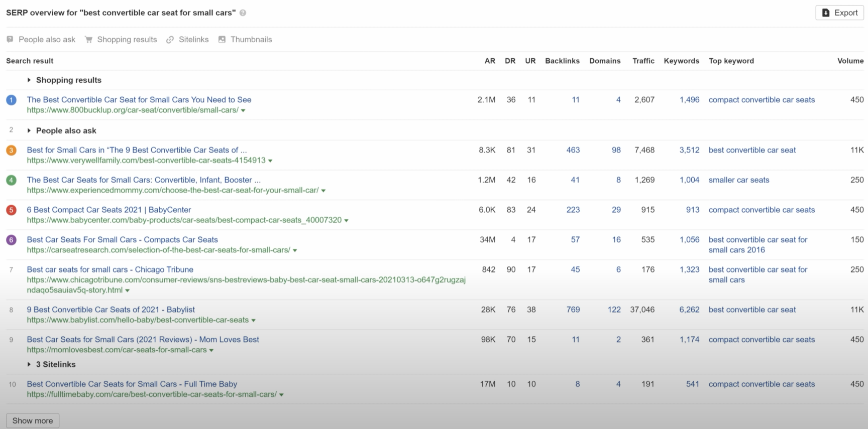Click the Traffic column header
The image size is (868, 429).
[643, 61]
